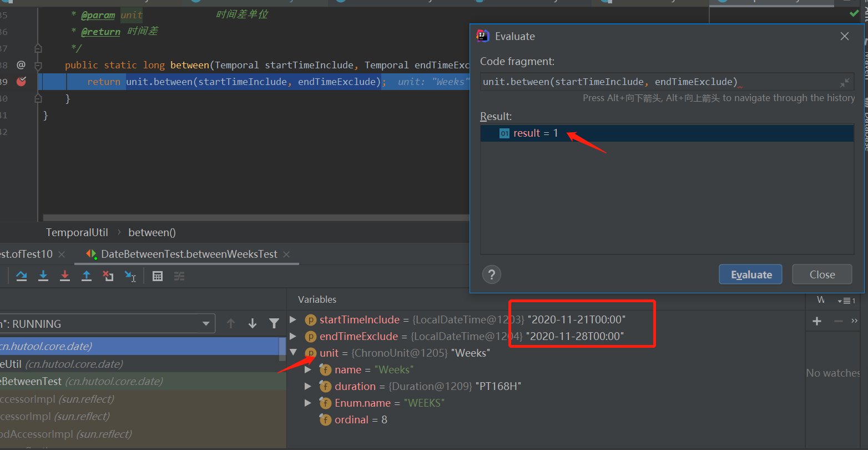868x450 pixels.
Task: Remove the selected watch with minus icon
Action: pyautogui.click(x=839, y=321)
